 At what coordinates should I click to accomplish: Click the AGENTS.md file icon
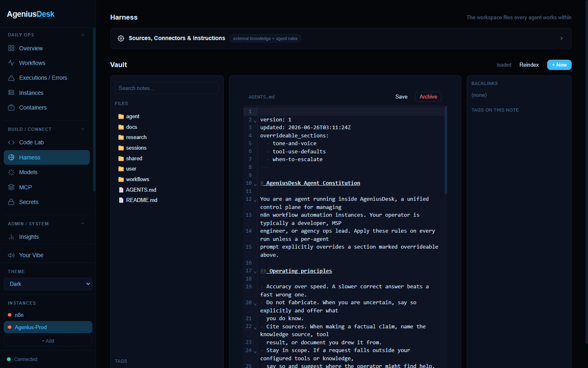(x=121, y=190)
